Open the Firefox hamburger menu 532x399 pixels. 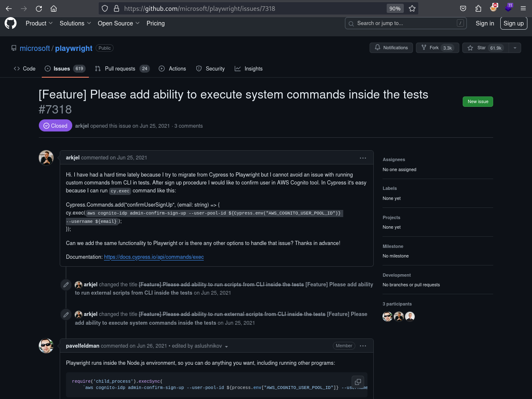(523, 8)
